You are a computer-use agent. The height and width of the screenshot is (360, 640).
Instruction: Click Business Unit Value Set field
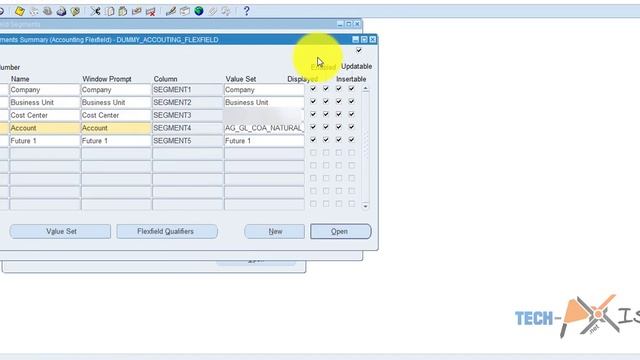point(264,102)
